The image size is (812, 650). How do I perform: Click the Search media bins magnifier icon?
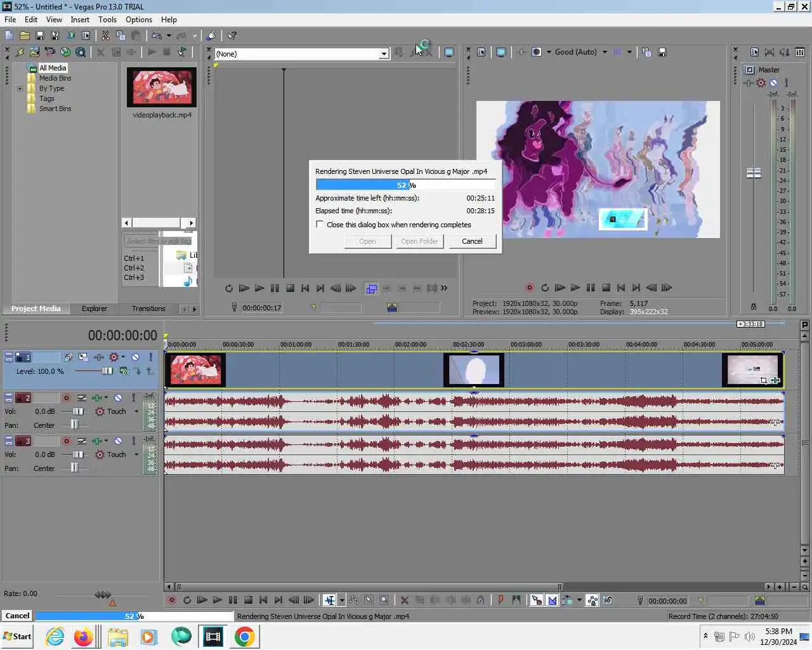[x=80, y=52]
